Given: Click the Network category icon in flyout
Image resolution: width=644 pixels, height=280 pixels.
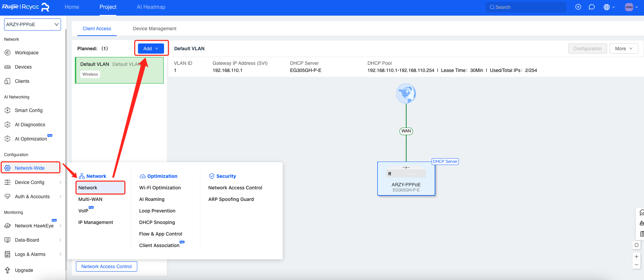Looking at the screenshot, I should click(x=82, y=176).
